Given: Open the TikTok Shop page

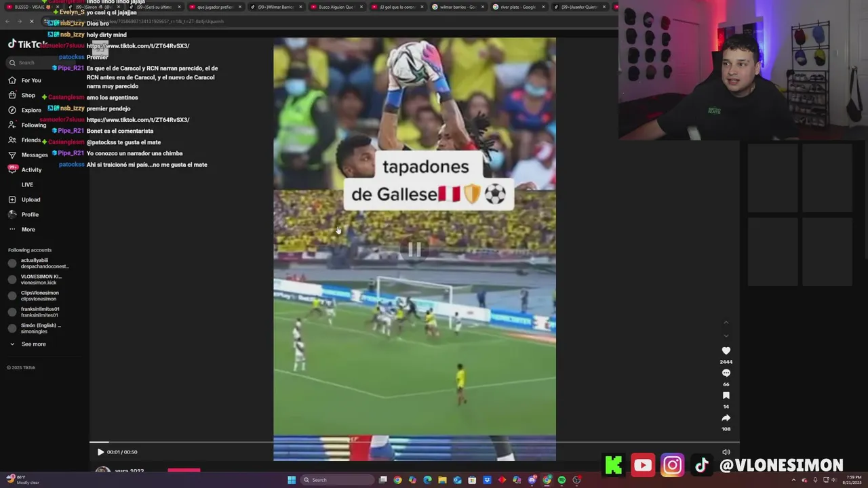Looking at the screenshot, I should click(x=22, y=95).
